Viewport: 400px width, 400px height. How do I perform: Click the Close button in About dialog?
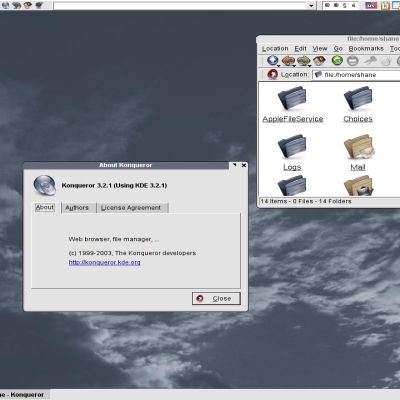[216, 298]
